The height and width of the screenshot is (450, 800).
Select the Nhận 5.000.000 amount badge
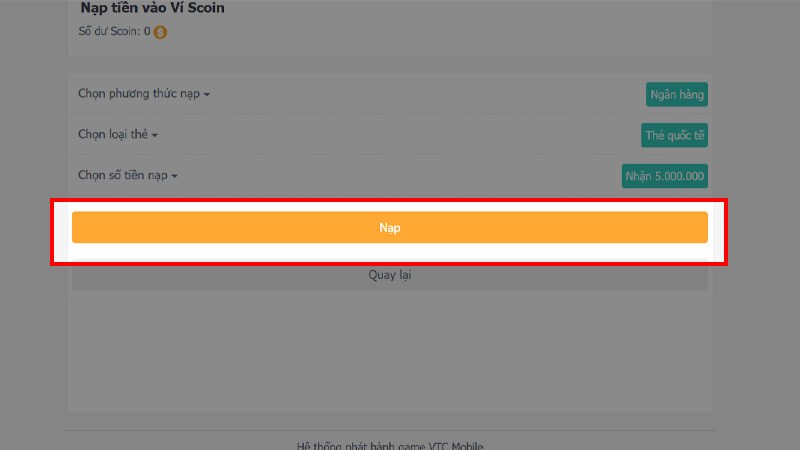(x=665, y=176)
